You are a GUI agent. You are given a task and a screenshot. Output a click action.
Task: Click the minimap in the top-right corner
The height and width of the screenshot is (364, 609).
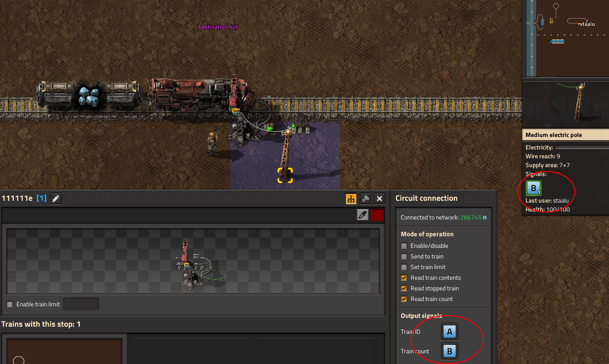(x=567, y=39)
